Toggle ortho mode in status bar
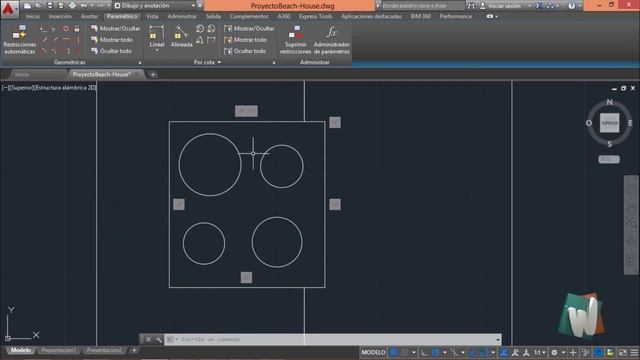Image resolution: width=640 pixels, height=360 pixels. [424, 352]
